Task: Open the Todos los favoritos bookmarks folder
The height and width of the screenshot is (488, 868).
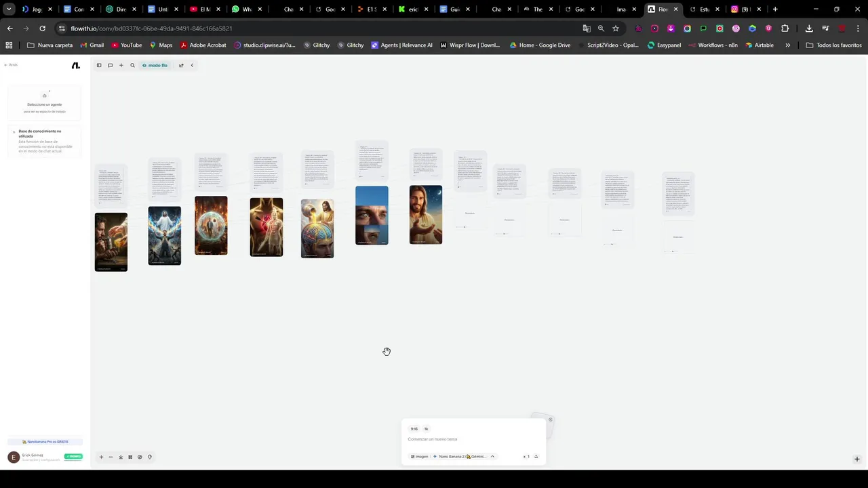Action: pyautogui.click(x=834, y=45)
